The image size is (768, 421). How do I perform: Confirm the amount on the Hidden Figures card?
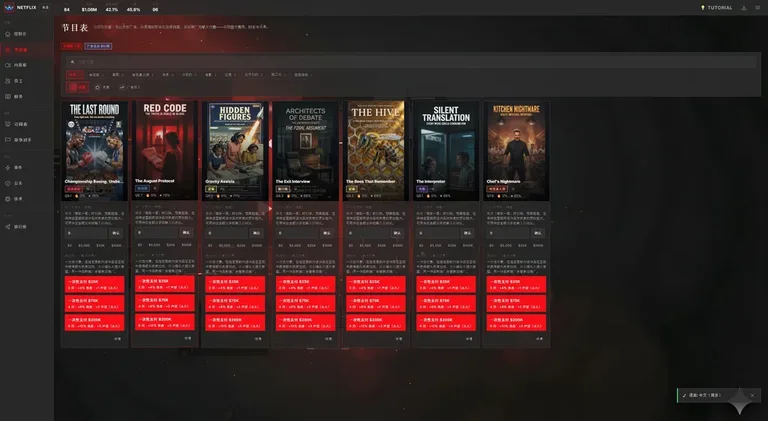(x=257, y=233)
